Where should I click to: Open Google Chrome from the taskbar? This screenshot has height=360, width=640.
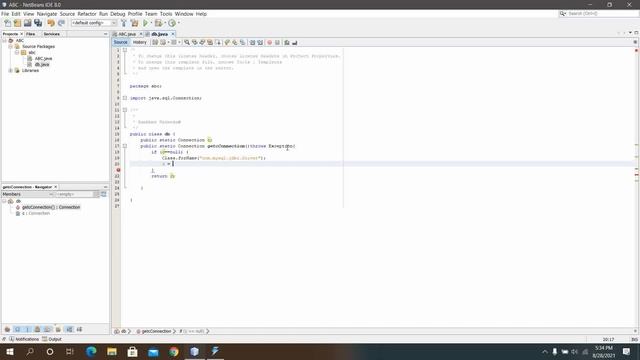point(174,351)
